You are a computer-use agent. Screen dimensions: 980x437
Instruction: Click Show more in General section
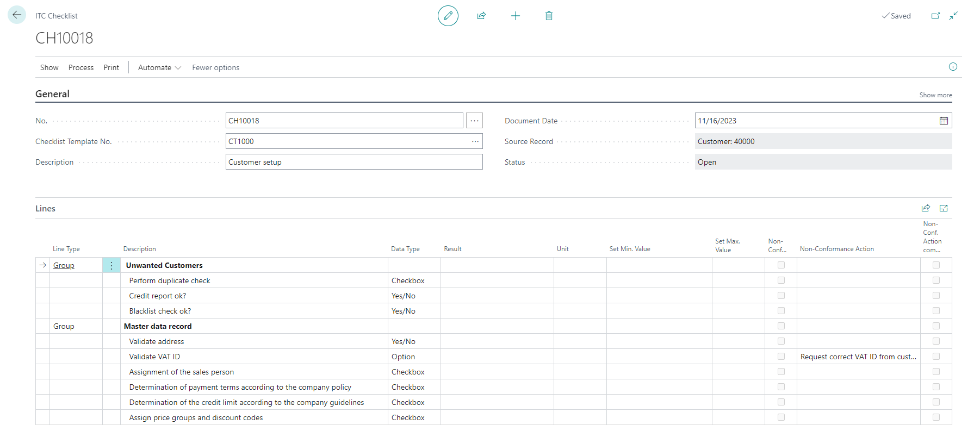pyautogui.click(x=935, y=95)
